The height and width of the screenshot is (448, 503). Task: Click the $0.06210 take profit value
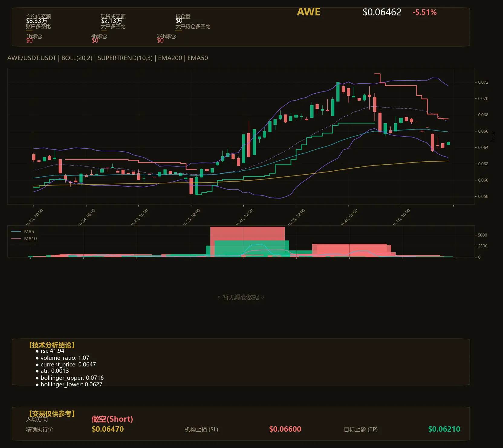[x=444, y=429]
